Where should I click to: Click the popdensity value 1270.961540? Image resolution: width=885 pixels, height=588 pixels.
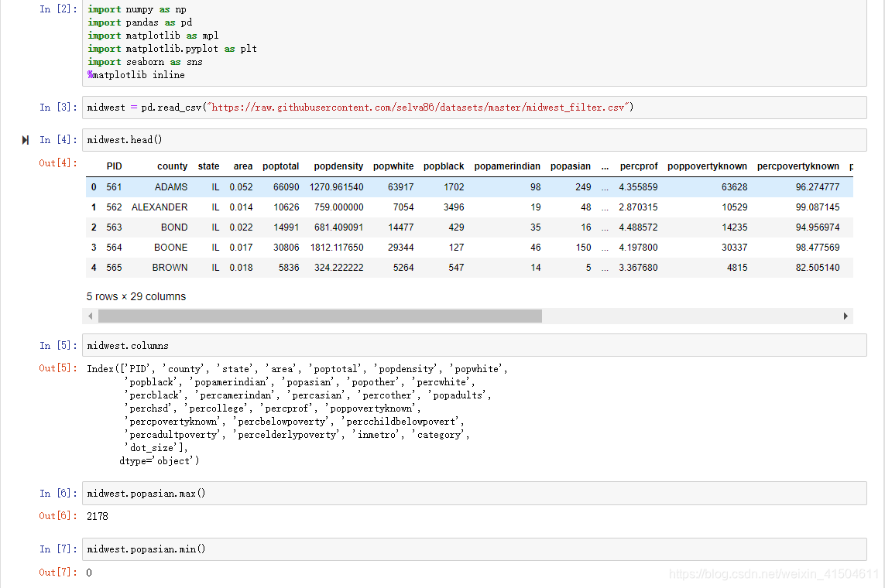(x=336, y=187)
